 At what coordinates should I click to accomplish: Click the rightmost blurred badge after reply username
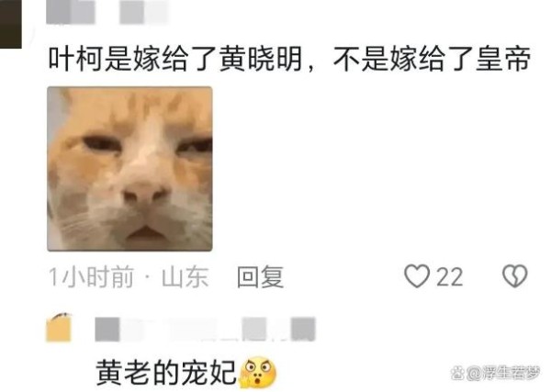[x=303, y=329]
